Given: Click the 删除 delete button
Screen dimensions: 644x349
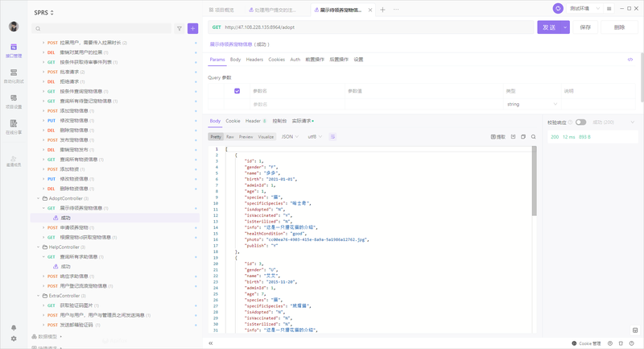Looking at the screenshot, I should coord(619,27).
